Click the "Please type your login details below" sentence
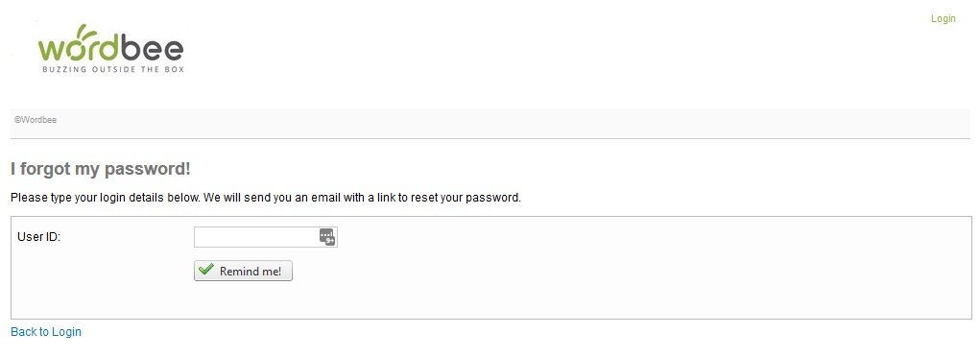This screenshot has width=980, height=357. (x=105, y=199)
